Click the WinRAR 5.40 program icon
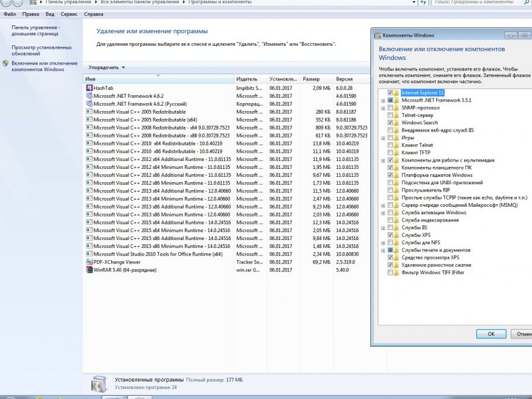Image resolution: width=532 pixels, height=399 pixels. (x=89, y=270)
